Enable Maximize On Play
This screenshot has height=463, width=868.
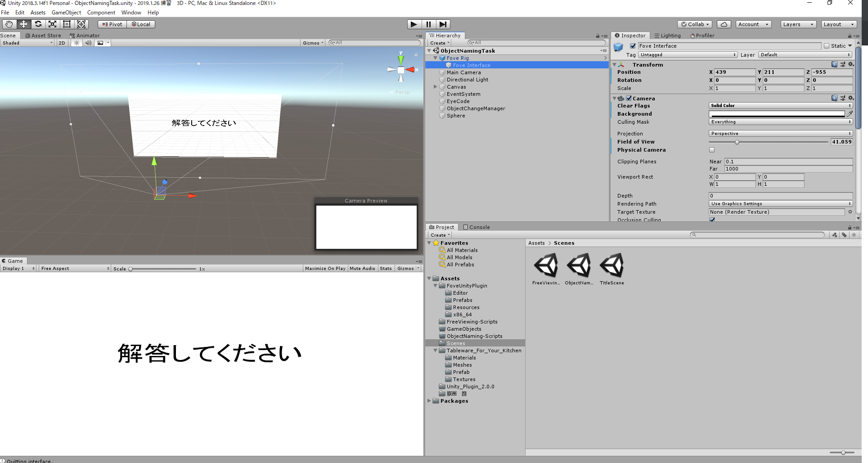[325, 268]
